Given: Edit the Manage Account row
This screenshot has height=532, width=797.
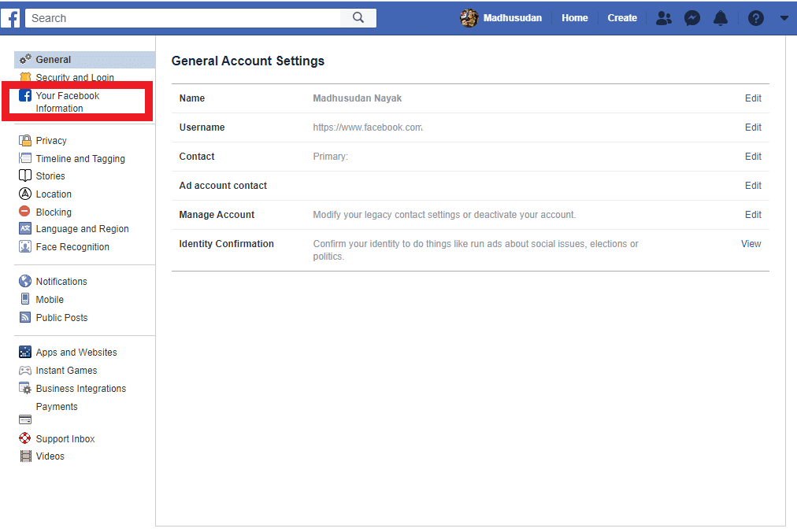Looking at the screenshot, I should tap(753, 214).
